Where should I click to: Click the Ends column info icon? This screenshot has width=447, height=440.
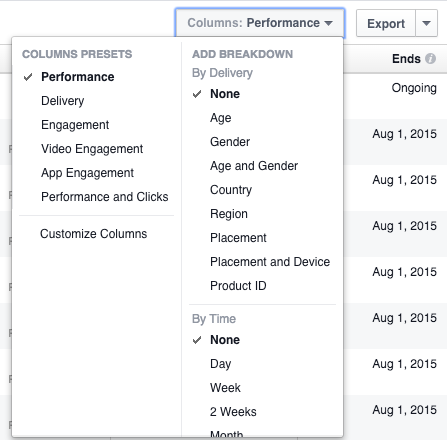430,59
